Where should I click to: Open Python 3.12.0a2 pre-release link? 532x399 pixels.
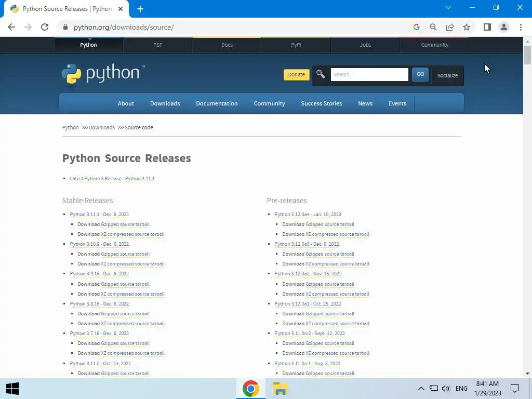click(308, 273)
